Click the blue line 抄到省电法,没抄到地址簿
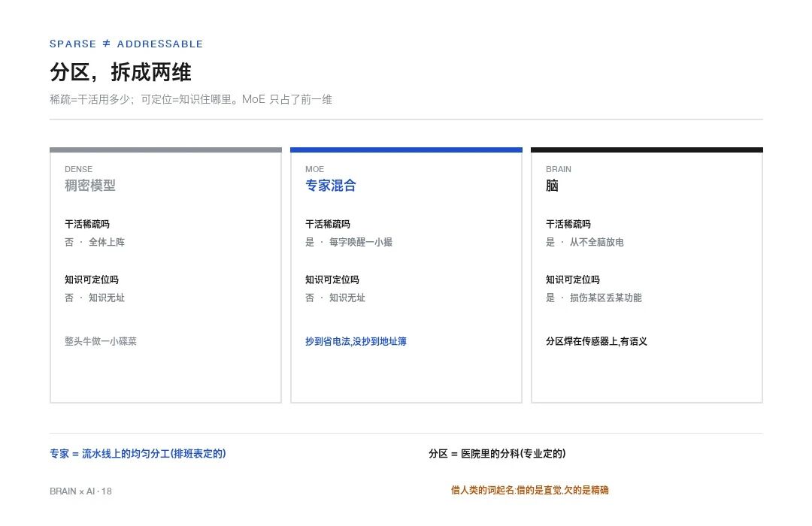 click(x=356, y=341)
